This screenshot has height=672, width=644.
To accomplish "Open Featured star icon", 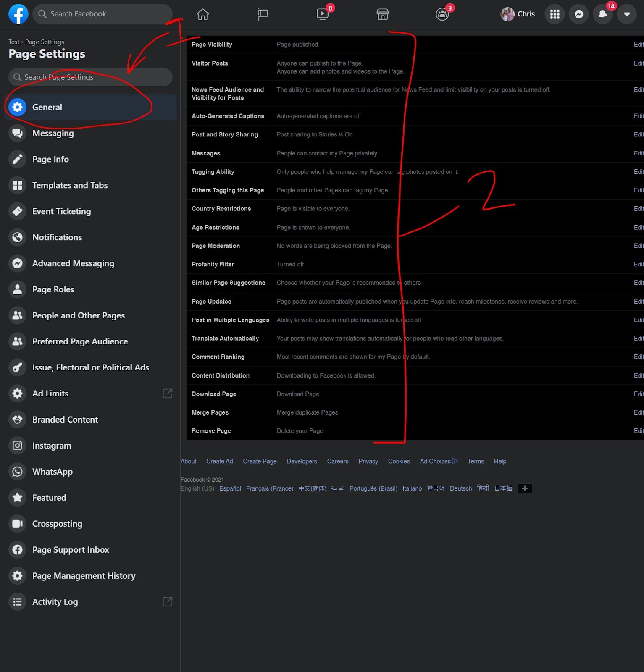I will pyautogui.click(x=17, y=498).
